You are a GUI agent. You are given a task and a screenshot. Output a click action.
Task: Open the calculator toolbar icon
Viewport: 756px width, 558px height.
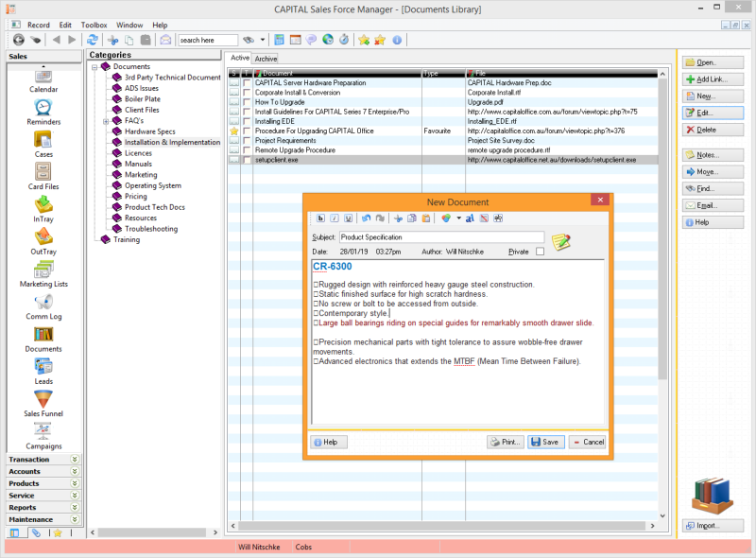pyautogui.click(x=279, y=40)
